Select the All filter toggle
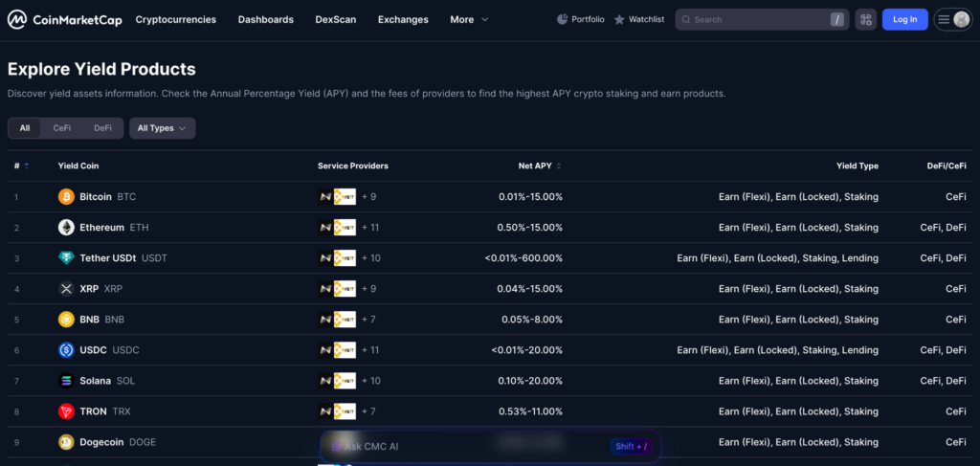The width and height of the screenshot is (980, 466). click(x=25, y=128)
